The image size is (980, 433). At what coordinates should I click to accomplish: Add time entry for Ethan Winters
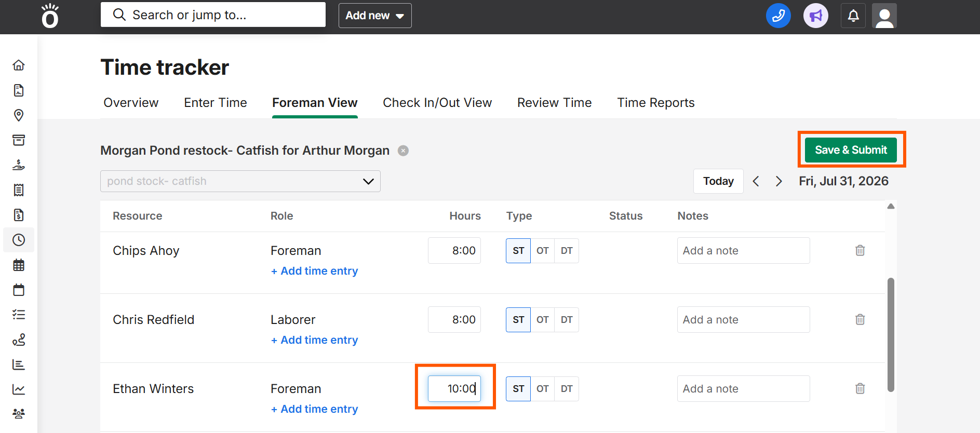click(x=315, y=409)
